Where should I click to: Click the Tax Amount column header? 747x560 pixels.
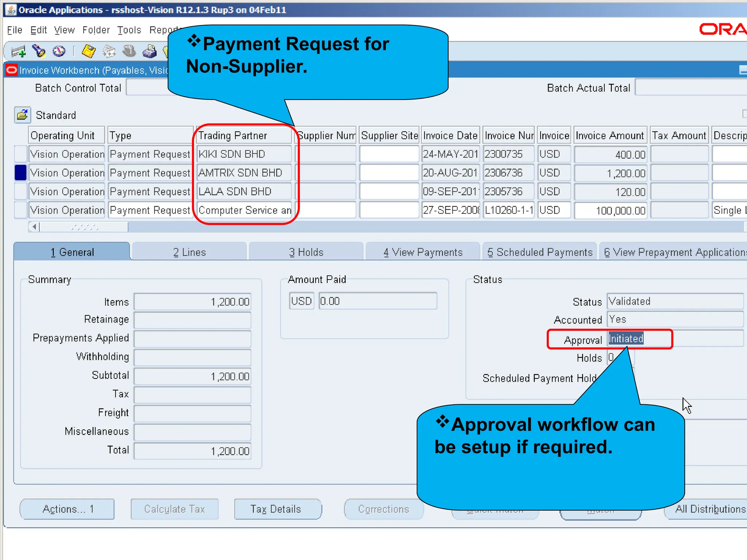pyautogui.click(x=679, y=135)
